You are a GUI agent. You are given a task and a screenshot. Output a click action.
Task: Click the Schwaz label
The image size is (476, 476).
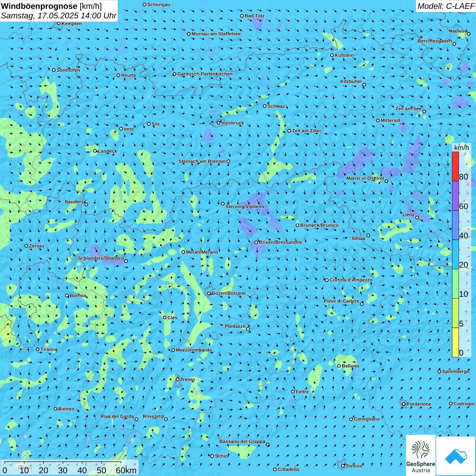[276, 106]
